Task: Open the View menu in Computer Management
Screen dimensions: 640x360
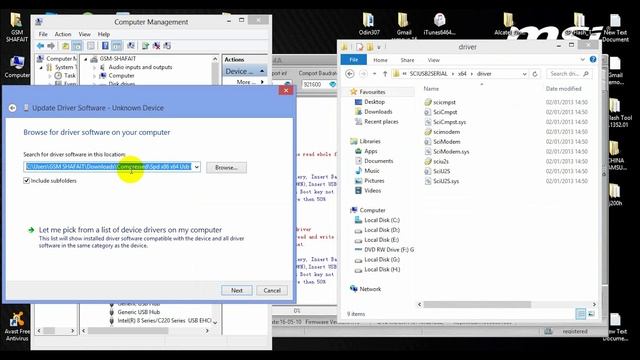Action: 84,34
